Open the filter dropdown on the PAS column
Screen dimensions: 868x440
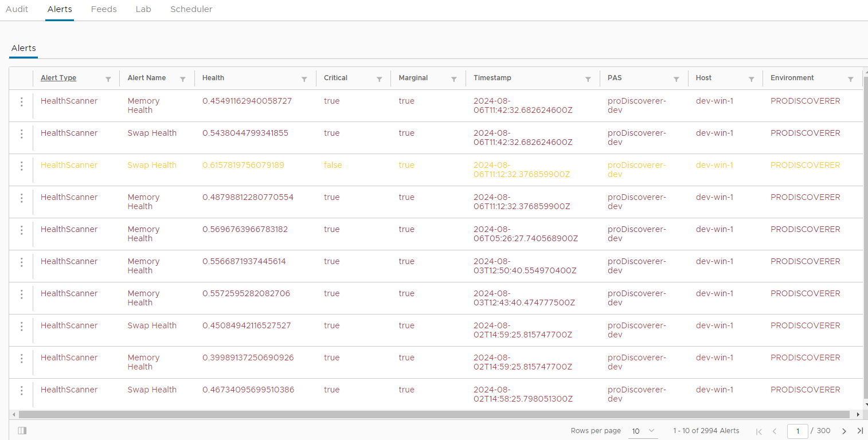click(x=677, y=78)
